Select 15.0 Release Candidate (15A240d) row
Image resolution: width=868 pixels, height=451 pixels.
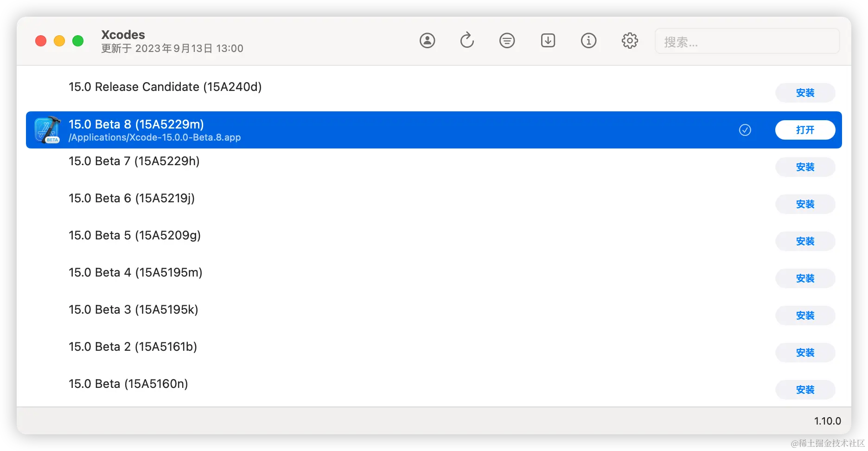click(x=434, y=93)
